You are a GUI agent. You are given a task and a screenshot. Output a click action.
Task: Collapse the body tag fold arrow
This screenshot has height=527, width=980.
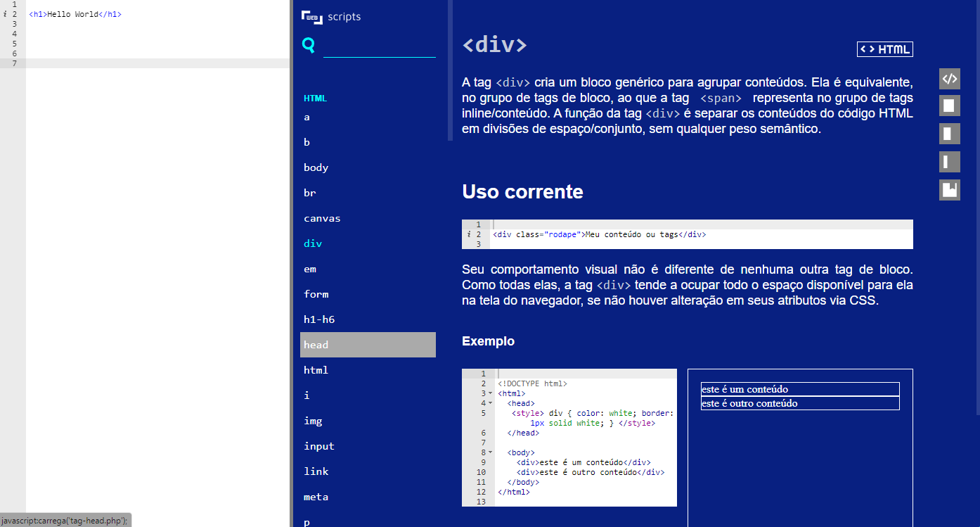click(491, 452)
